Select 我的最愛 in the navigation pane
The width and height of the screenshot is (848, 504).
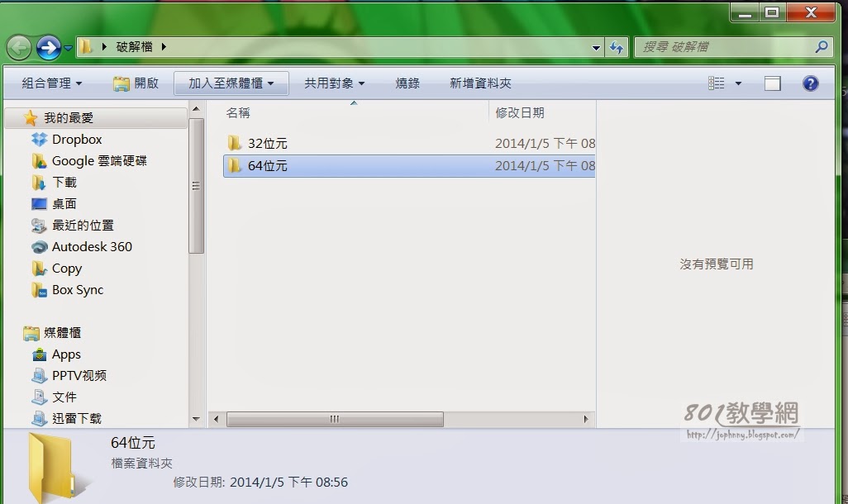pyautogui.click(x=95, y=118)
